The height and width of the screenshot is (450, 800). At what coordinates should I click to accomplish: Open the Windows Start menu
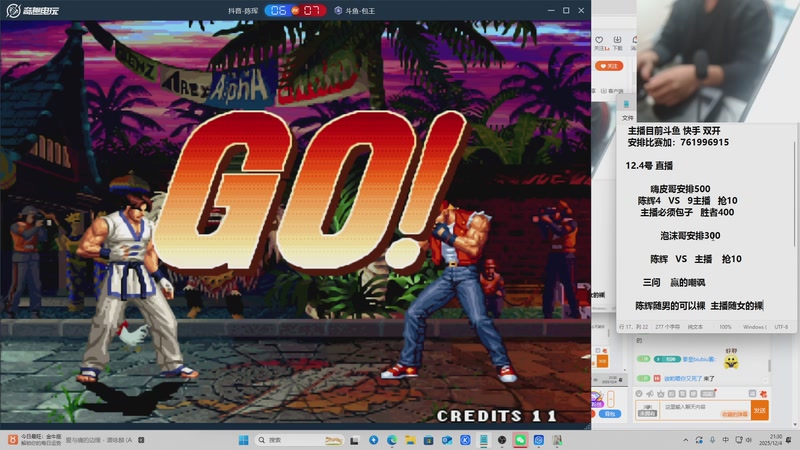243,440
